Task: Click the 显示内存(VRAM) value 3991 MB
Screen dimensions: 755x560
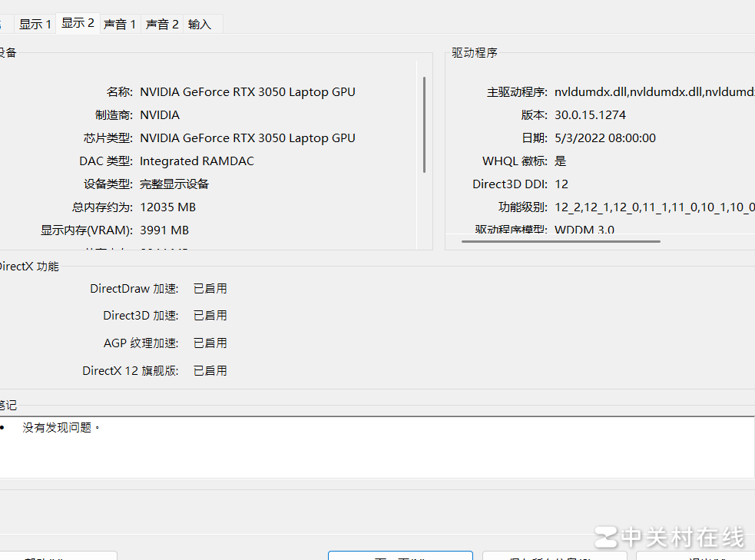Action: [x=164, y=230]
